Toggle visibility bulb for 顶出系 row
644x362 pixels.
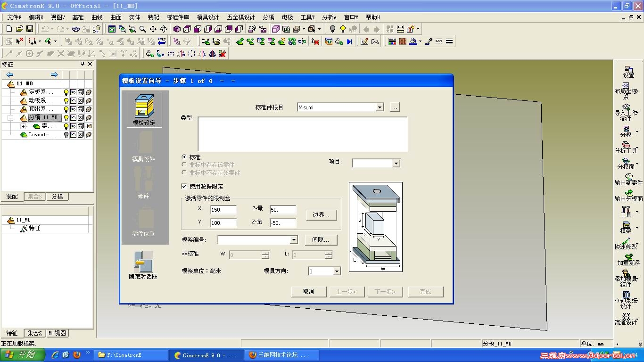coord(66,109)
